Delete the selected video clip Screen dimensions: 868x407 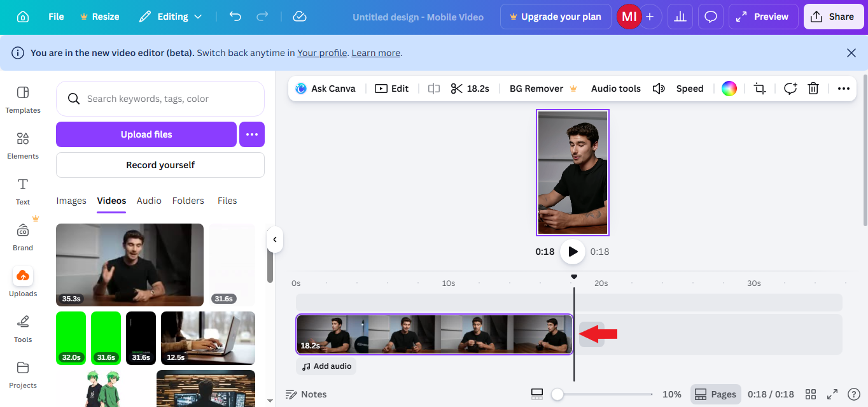813,89
